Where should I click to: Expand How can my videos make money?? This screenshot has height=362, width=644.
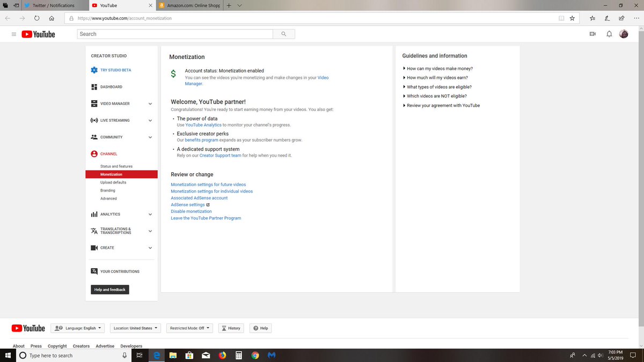[440, 69]
